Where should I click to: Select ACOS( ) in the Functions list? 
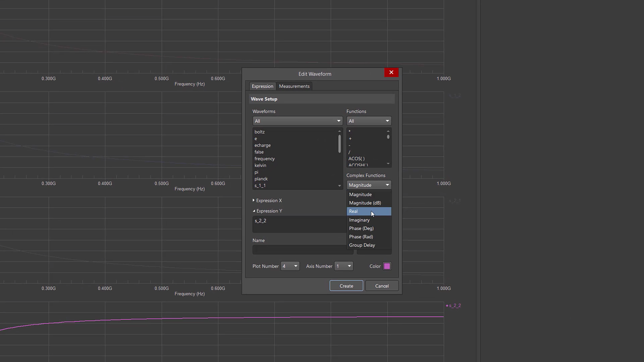pyautogui.click(x=356, y=159)
